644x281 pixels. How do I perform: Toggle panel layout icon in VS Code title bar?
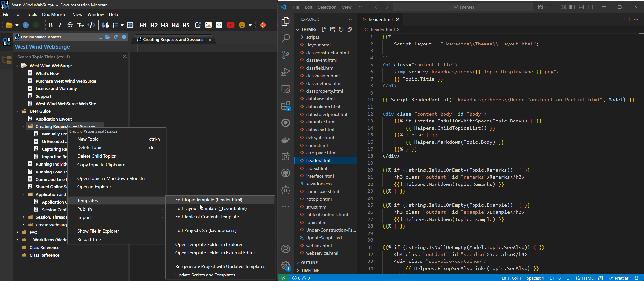[581, 7]
